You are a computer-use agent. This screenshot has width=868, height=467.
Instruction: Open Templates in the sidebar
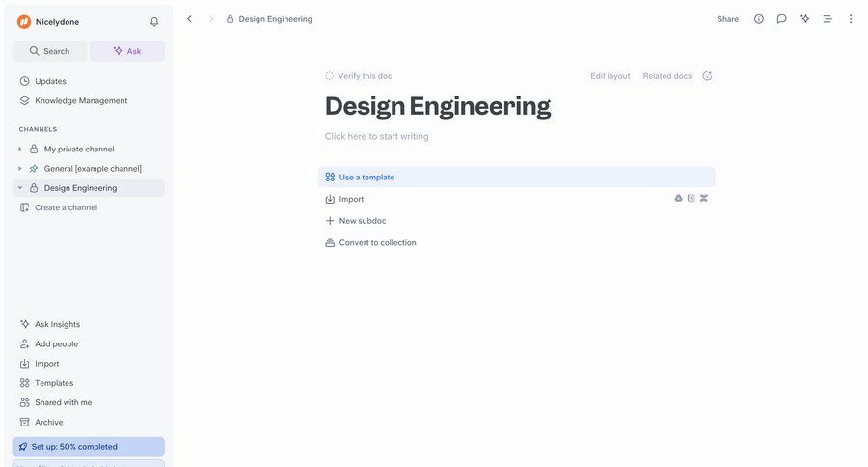pos(54,383)
